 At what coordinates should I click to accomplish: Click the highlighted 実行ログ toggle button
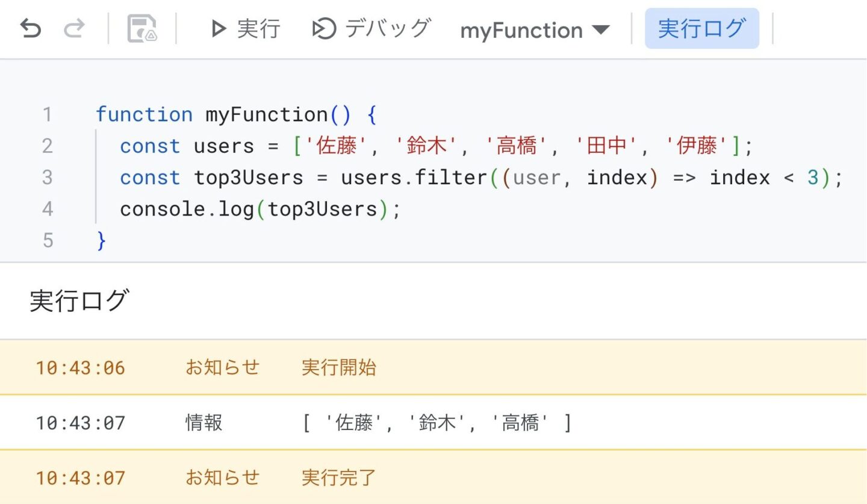[702, 27]
